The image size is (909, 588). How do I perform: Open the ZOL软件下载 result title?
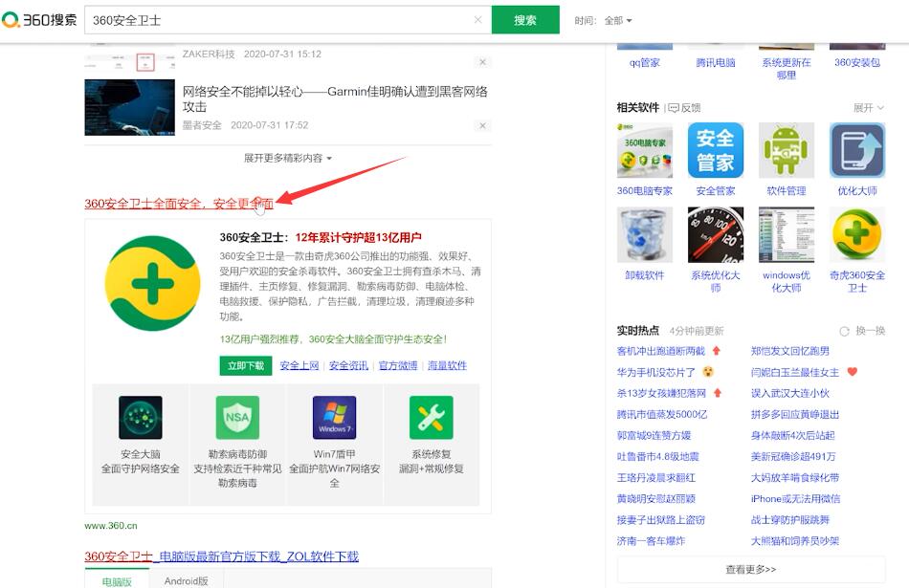[221, 556]
